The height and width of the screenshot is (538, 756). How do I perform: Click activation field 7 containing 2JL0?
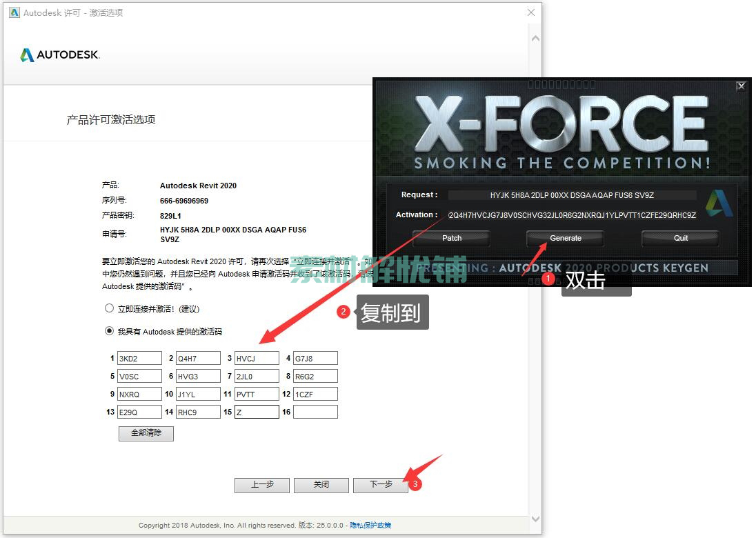[x=257, y=376]
